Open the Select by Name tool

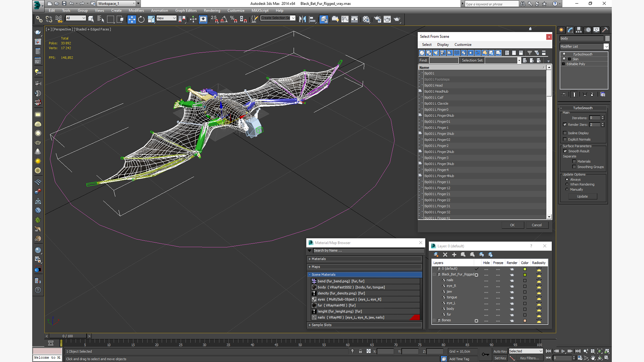point(100,19)
